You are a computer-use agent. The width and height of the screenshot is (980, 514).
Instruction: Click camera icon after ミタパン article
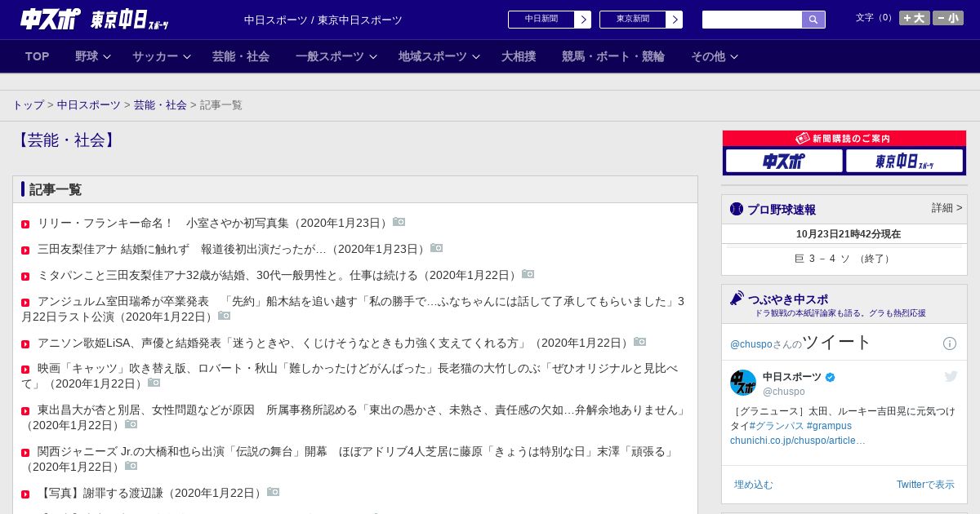pyautogui.click(x=528, y=274)
